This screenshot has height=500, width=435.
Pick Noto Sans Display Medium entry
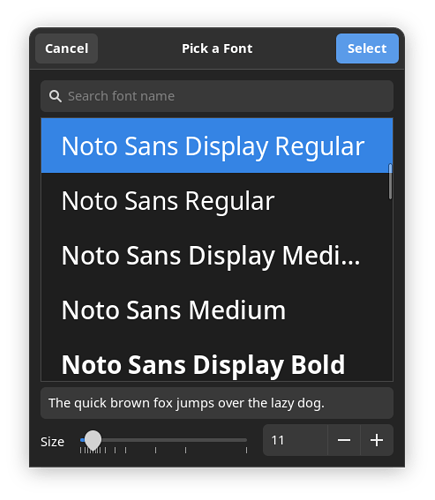coord(217,255)
